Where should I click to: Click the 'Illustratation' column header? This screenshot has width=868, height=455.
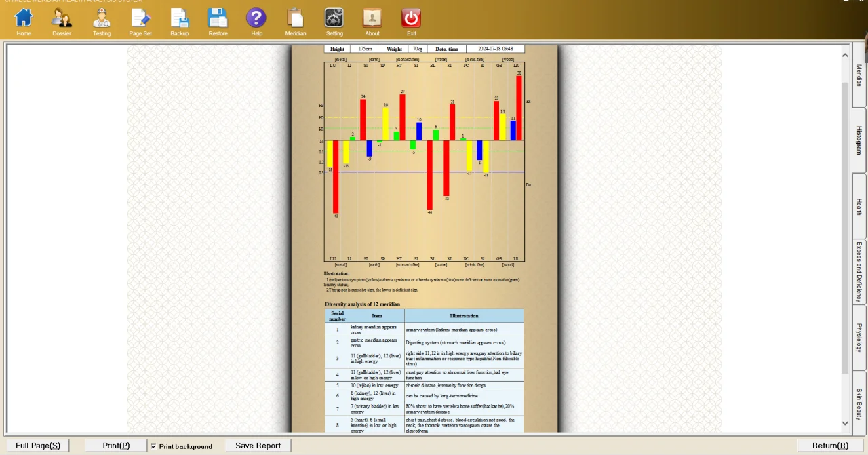pyautogui.click(x=464, y=316)
